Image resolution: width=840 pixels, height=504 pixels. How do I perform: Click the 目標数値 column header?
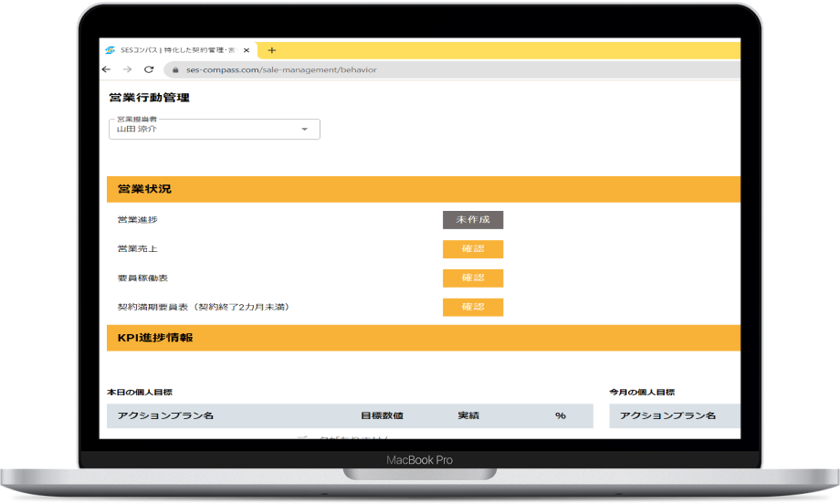pyautogui.click(x=382, y=415)
